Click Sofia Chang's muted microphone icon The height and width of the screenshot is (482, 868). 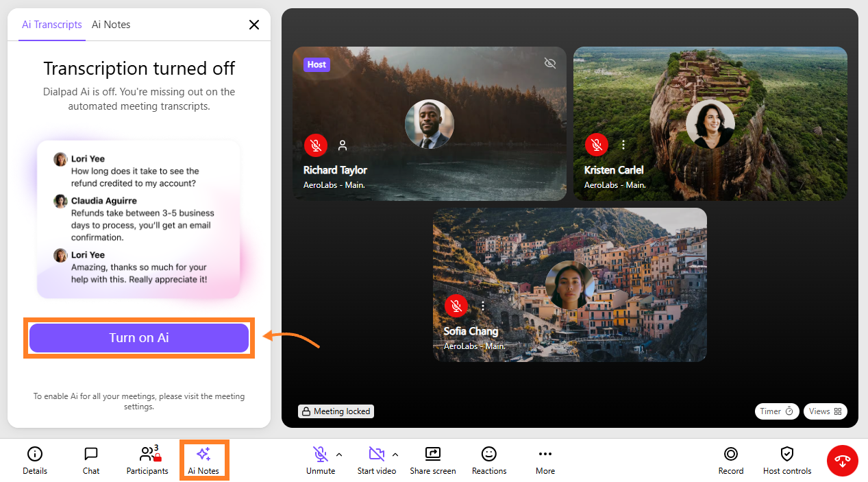[x=456, y=306]
